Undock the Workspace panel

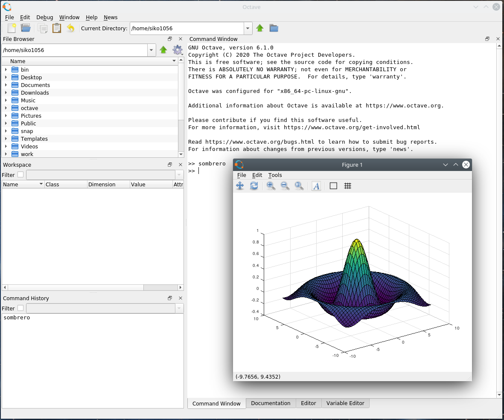[x=170, y=165]
